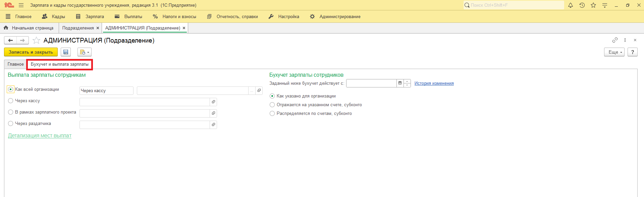The height and width of the screenshot is (197, 644).
Task: Open Налоги и взносы section
Action: point(174,16)
